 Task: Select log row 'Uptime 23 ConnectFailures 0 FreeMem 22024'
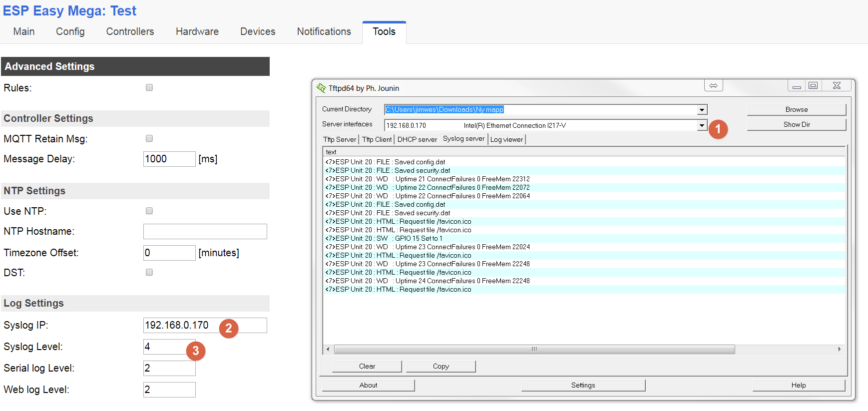(584, 247)
